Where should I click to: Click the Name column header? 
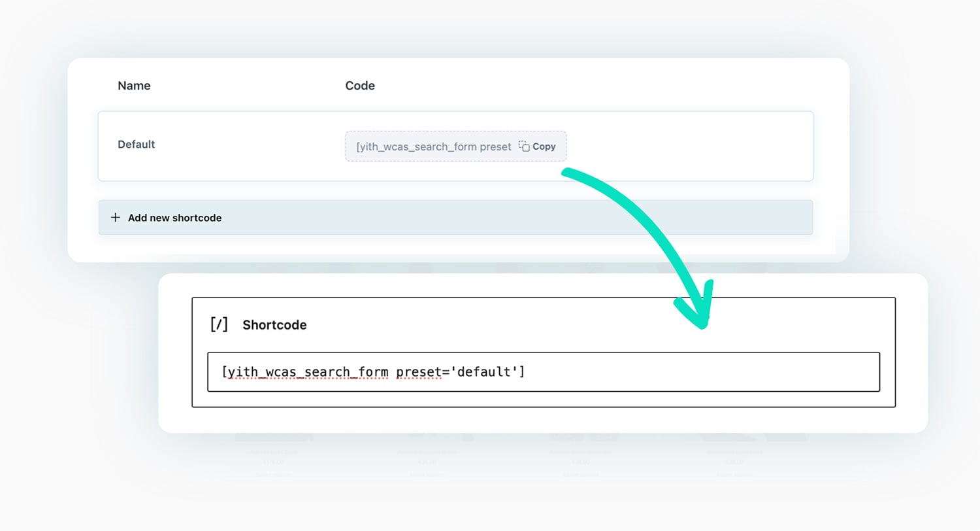coord(133,86)
